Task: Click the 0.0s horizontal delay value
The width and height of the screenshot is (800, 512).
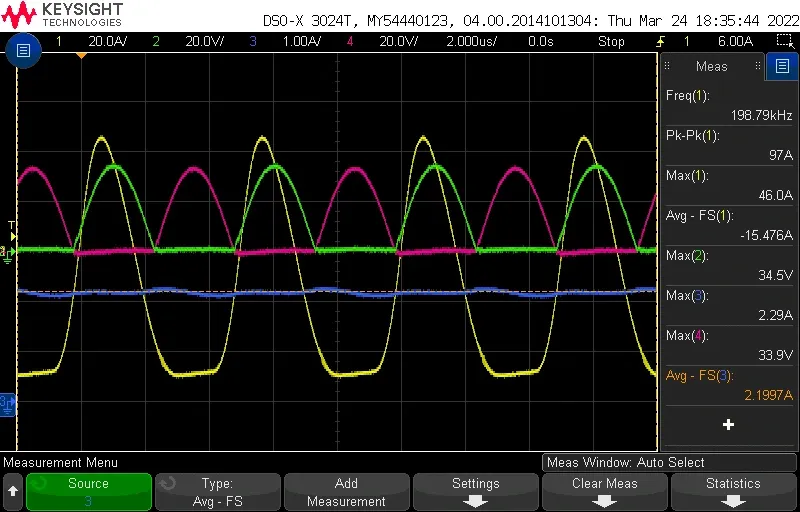Action: click(540, 41)
